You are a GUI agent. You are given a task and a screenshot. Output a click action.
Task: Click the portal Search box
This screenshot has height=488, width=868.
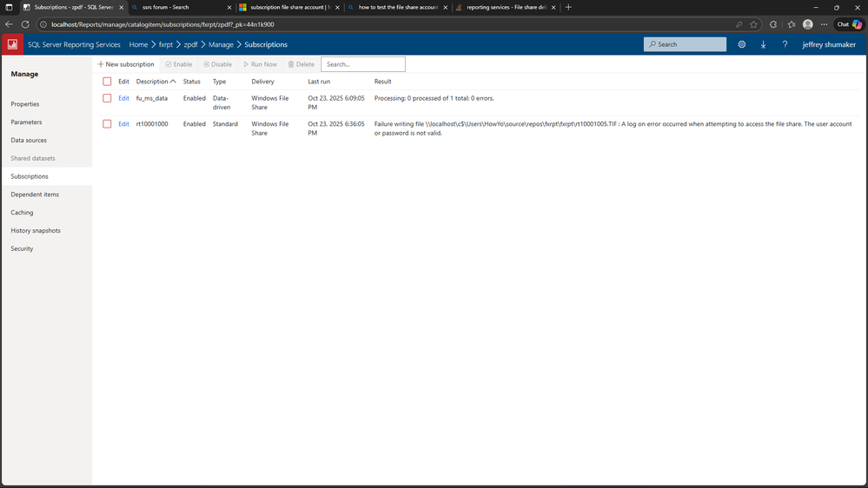[685, 44]
